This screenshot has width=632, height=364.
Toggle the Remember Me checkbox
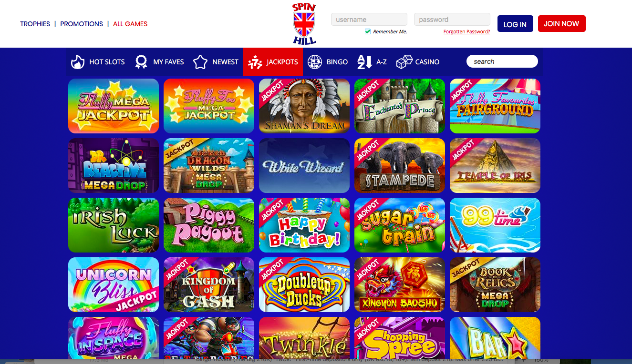(368, 31)
